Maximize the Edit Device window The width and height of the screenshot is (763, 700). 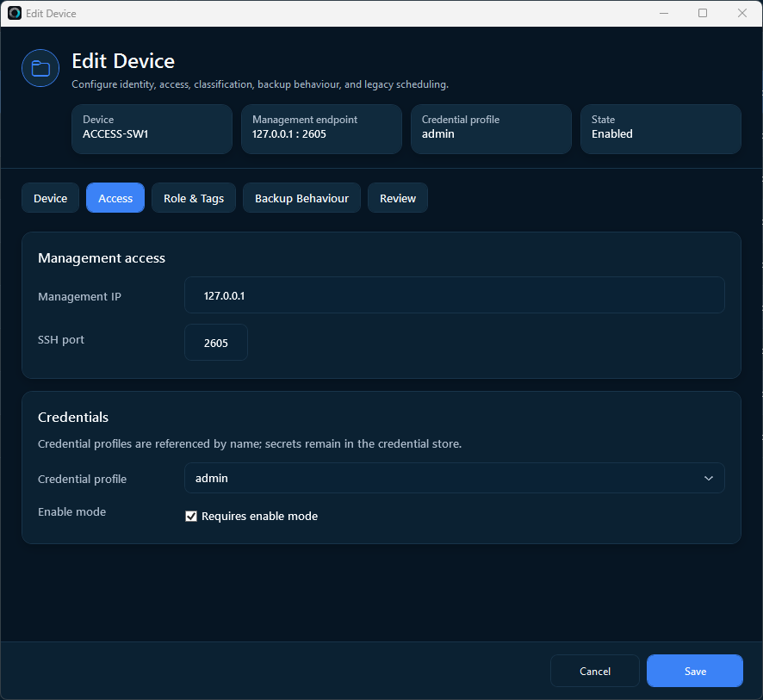pos(703,13)
